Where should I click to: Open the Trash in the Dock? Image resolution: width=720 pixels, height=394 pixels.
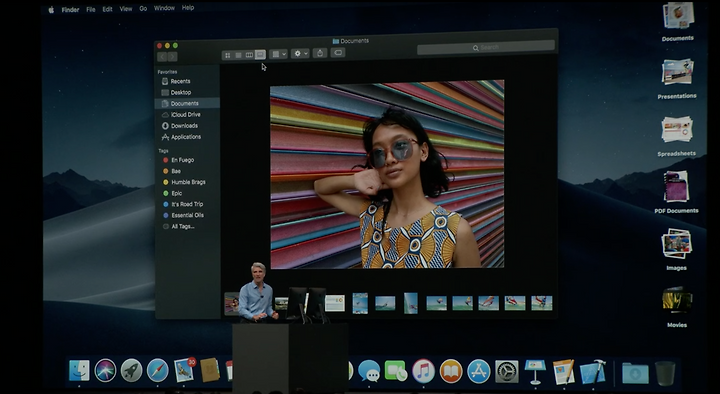[665, 373]
